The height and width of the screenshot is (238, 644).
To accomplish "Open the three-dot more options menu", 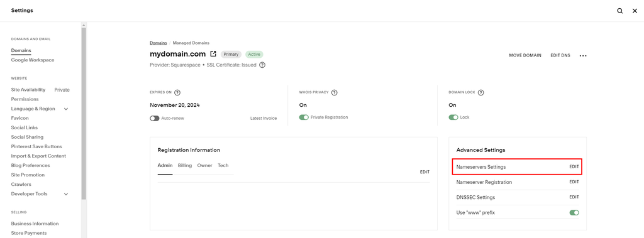I will (583, 55).
